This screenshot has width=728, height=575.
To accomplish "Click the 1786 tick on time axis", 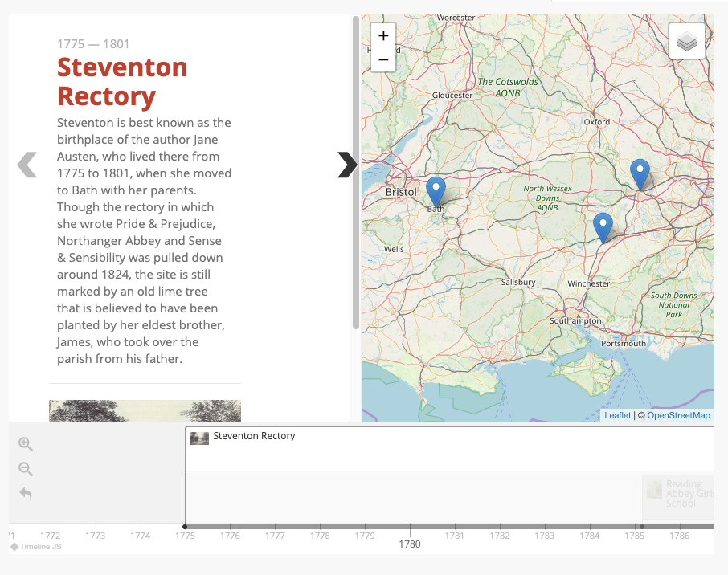I will pyautogui.click(x=679, y=536).
